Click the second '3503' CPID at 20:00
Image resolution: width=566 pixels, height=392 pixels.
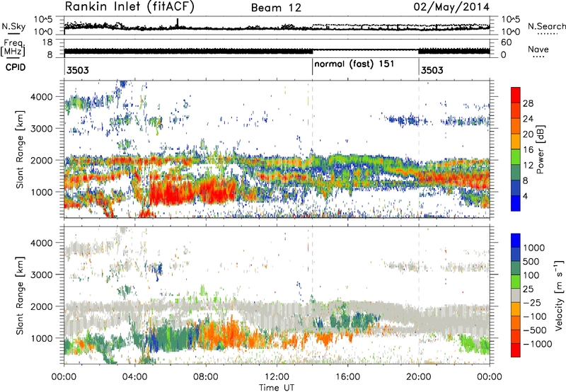(x=432, y=70)
